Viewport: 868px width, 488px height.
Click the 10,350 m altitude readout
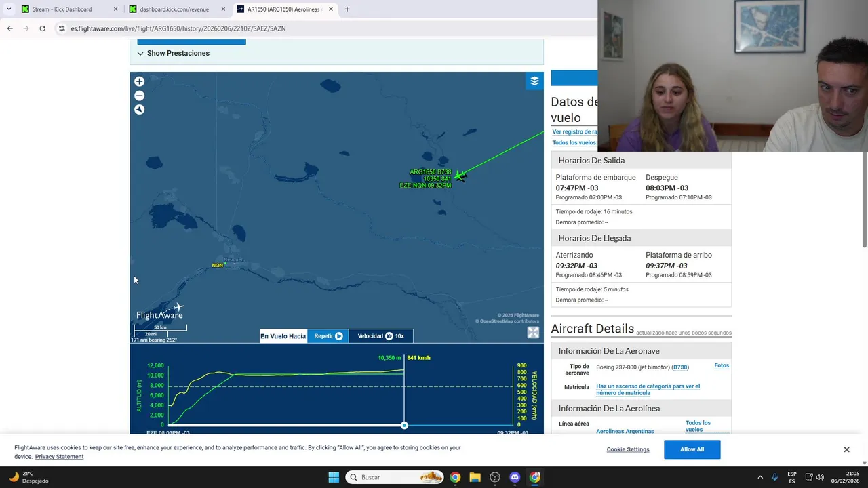pos(390,358)
